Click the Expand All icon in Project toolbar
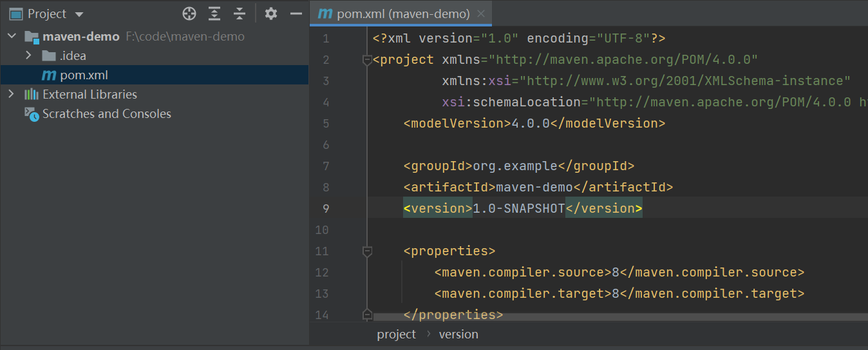Image resolution: width=868 pixels, height=350 pixels. (x=214, y=14)
